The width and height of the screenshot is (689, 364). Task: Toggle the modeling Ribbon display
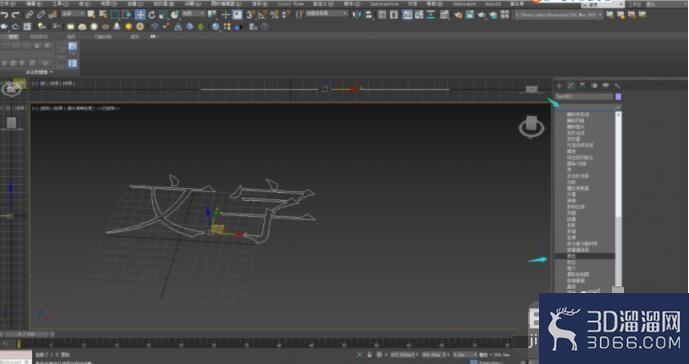(x=407, y=15)
